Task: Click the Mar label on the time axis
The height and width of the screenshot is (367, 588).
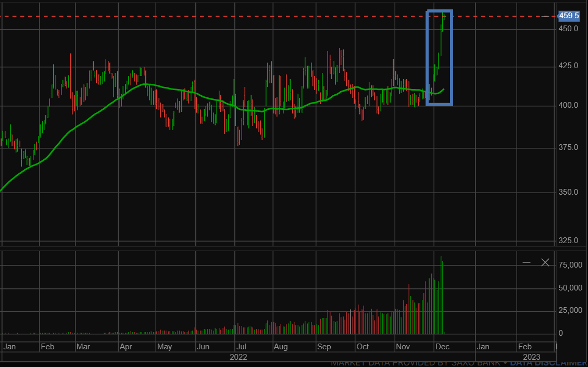Action: pos(83,347)
